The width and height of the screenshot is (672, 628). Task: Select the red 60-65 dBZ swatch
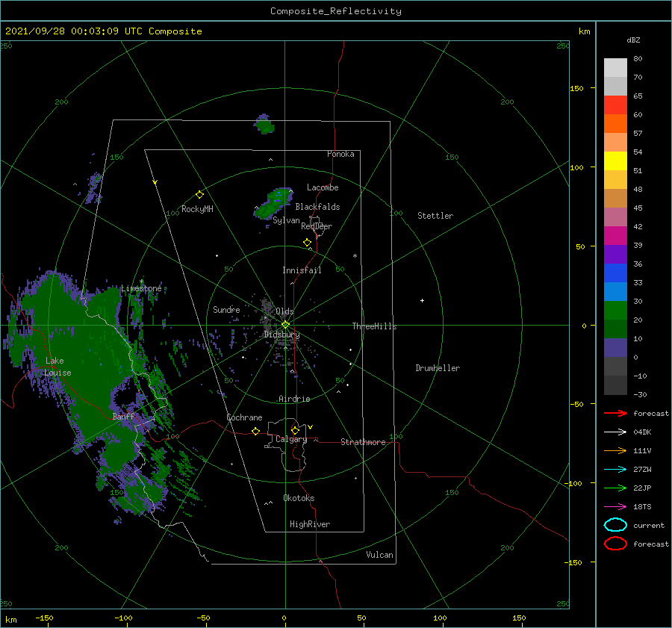tap(615, 105)
